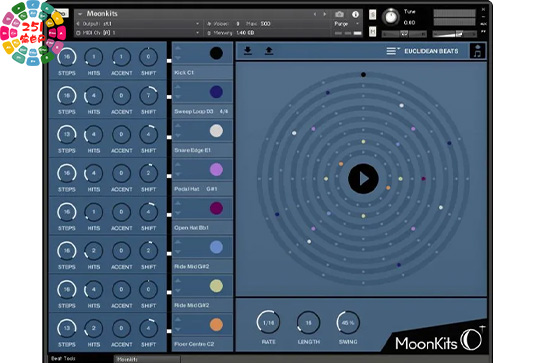The width and height of the screenshot is (535, 363).
Task: Click the orange Floor Centre color swatch
Action: click(x=216, y=324)
